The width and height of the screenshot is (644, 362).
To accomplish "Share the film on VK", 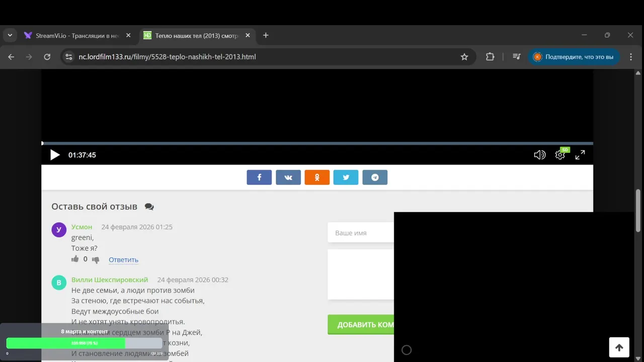I will pos(288,177).
